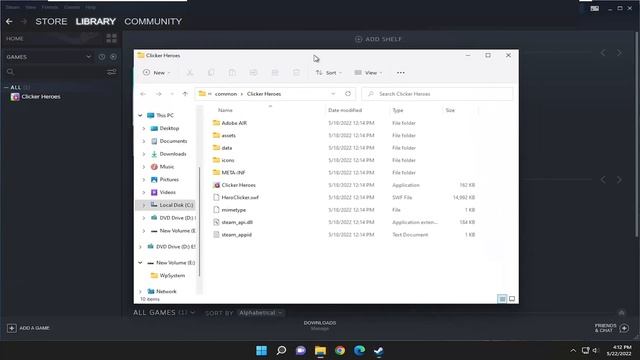Expand the GAMES filter dropdown in Steam
This screenshot has height=360, width=640.
point(89,57)
